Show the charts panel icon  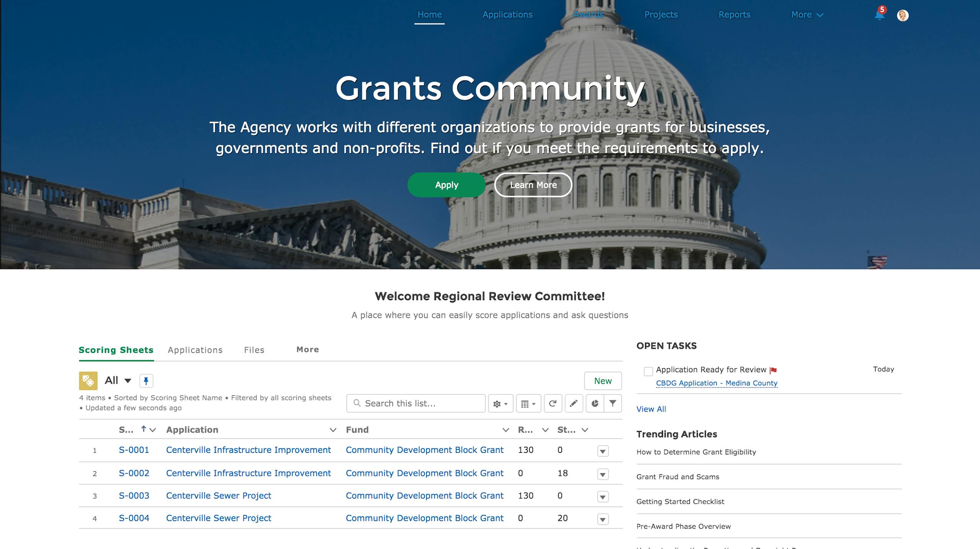[595, 404]
